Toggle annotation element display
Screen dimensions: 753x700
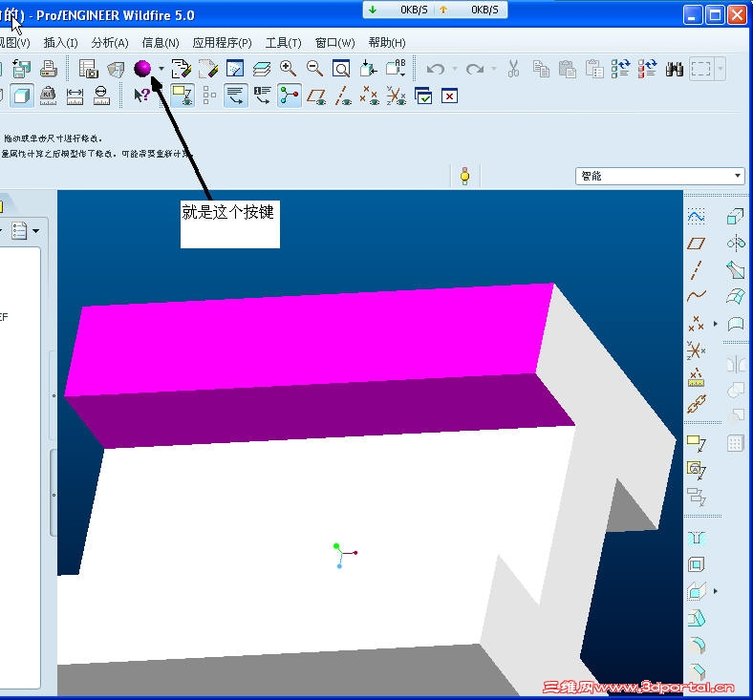183,95
